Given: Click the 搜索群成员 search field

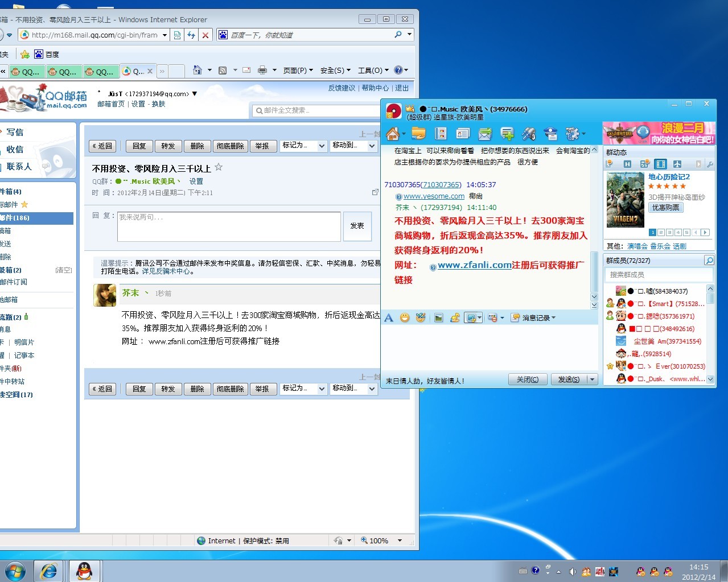Looking at the screenshot, I should click(x=658, y=275).
